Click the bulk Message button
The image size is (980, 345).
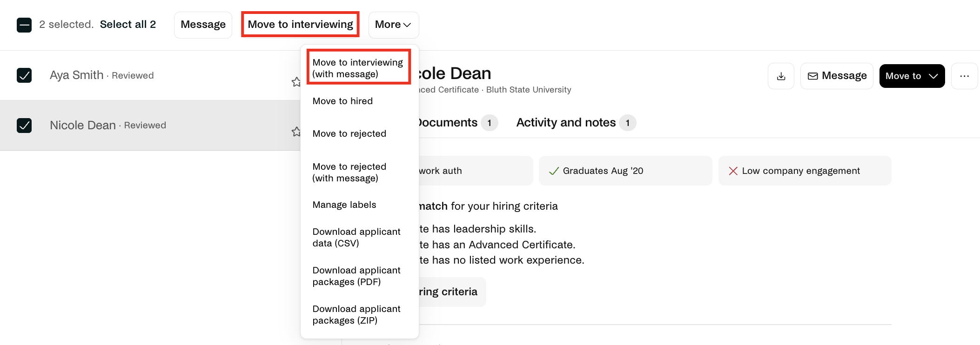pyautogui.click(x=203, y=25)
